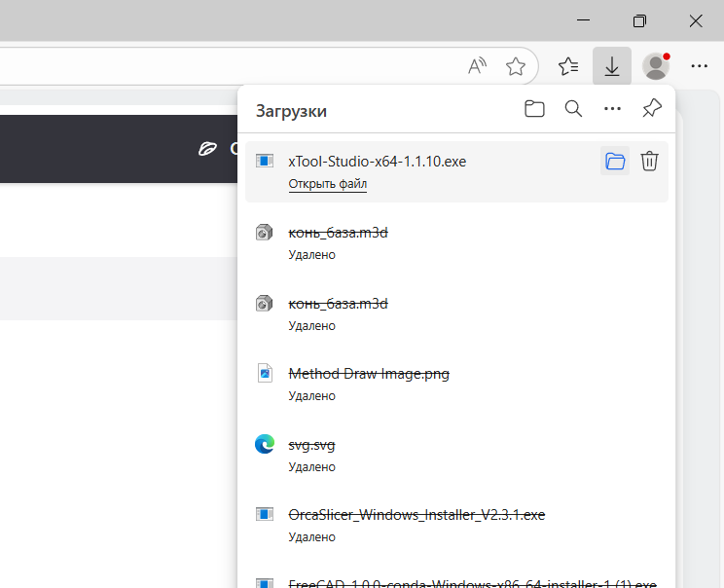724x588 pixels.
Task: Click the xTool-Studio exe file icon
Action: click(265, 161)
